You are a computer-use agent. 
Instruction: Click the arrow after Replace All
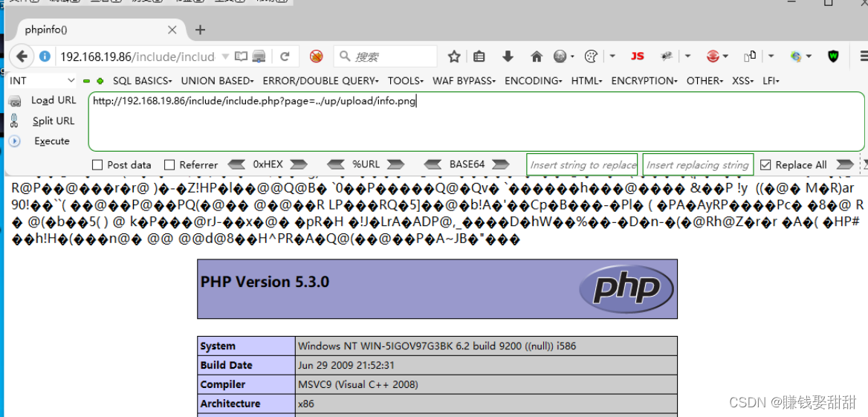pyautogui.click(x=845, y=164)
